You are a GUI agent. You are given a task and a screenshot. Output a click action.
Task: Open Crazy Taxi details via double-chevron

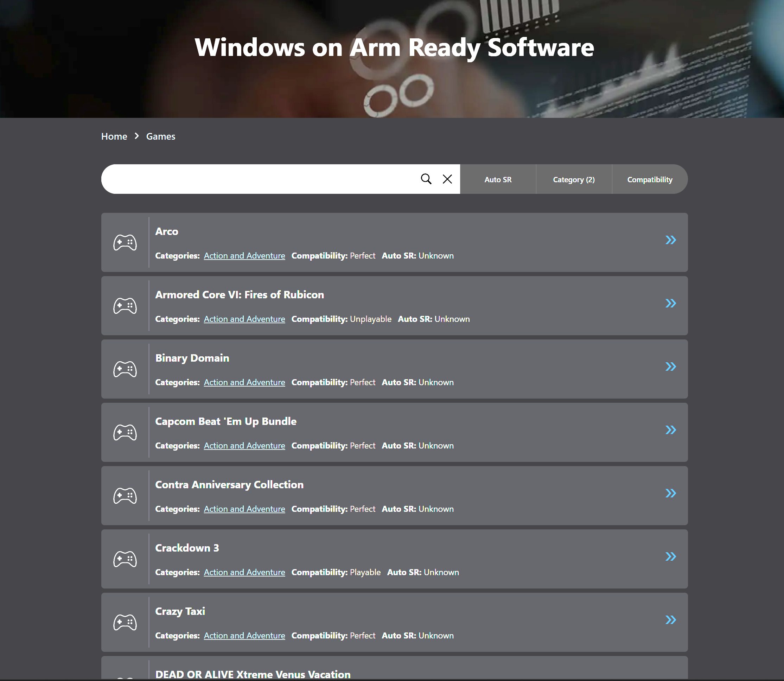pos(671,620)
